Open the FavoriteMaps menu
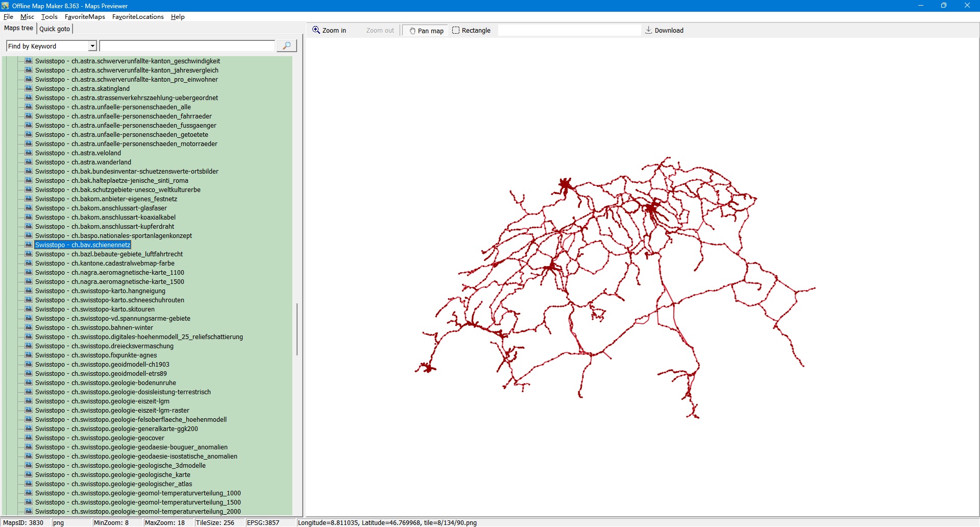 tap(85, 17)
